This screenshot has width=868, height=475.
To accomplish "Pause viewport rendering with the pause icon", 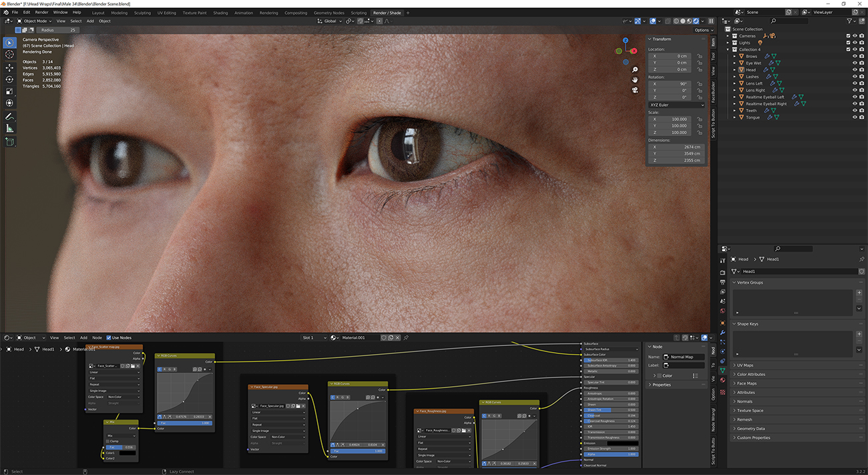I will [711, 21].
